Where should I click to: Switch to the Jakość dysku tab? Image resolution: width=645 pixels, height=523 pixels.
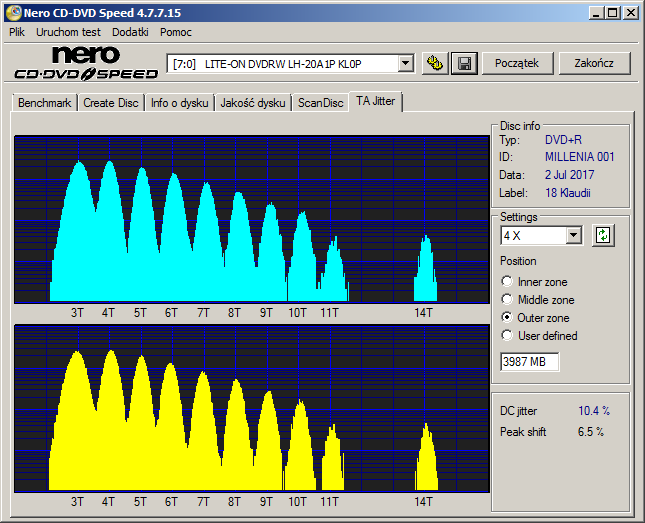click(253, 103)
